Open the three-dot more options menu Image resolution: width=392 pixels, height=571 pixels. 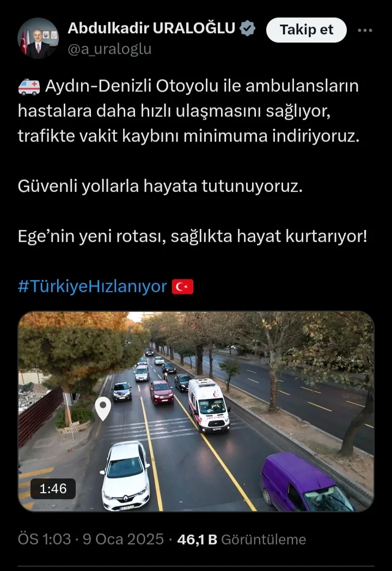365,30
